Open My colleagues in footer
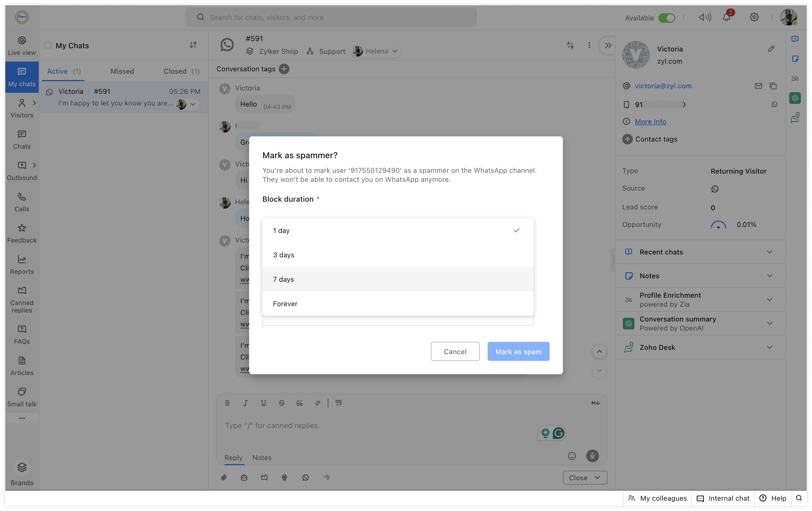This screenshot has width=812, height=511. coord(657,498)
